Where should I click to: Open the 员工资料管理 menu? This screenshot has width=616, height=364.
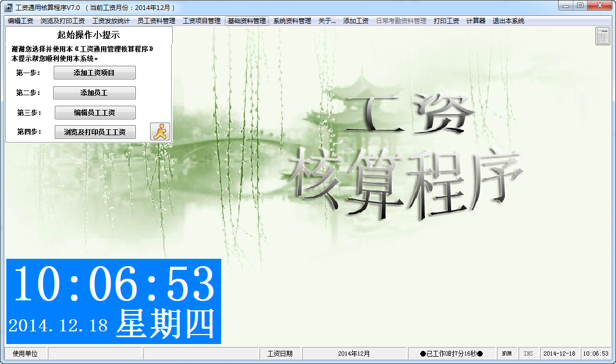[156, 21]
